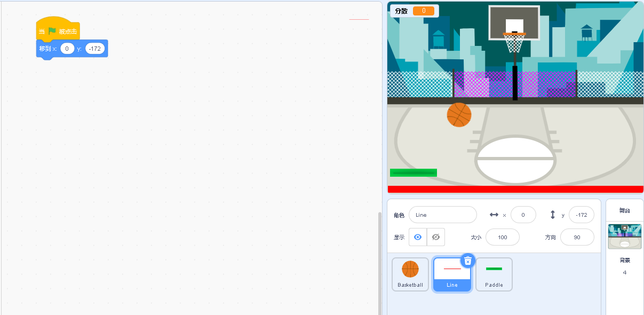Viewport: 644px width, 315px height.
Task: Click the 舞台 stage panel label
Action: point(625,210)
